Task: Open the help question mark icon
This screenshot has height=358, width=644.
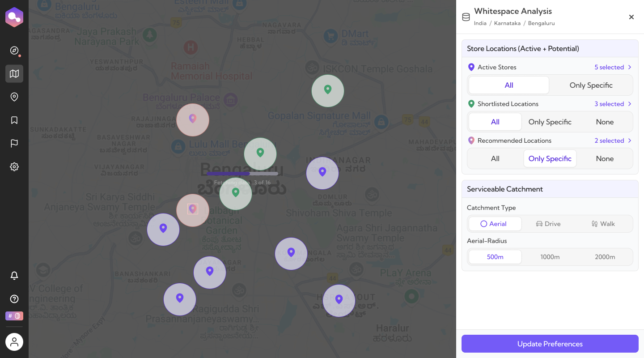Action: (14, 298)
